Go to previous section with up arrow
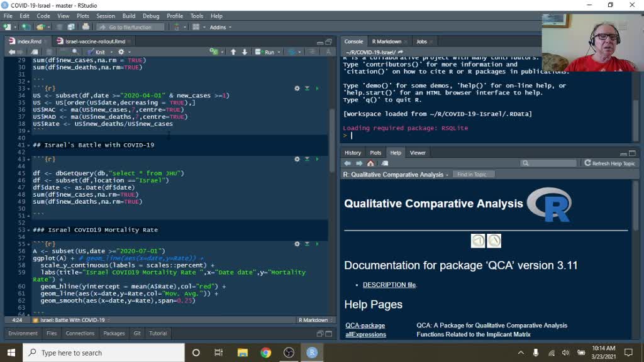Viewport: 644px width, 362px height. (x=233, y=52)
